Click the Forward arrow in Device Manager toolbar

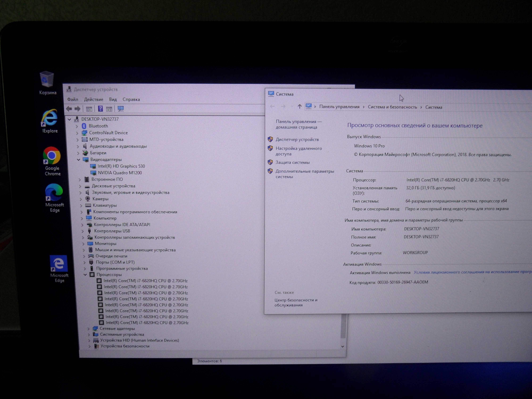click(x=77, y=109)
